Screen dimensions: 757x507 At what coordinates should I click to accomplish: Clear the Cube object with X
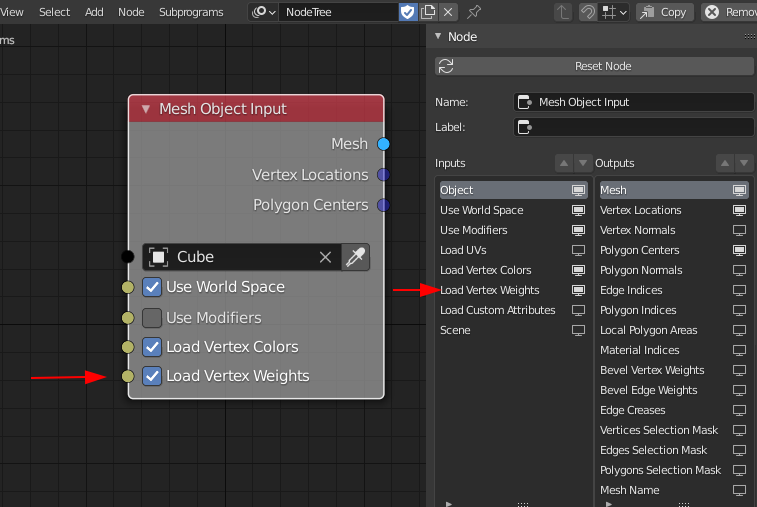tap(325, 257)
